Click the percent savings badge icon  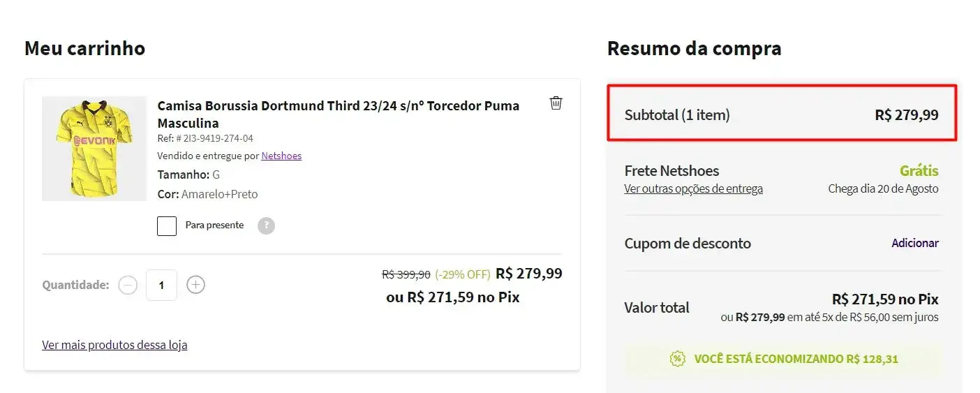point(677,359)
